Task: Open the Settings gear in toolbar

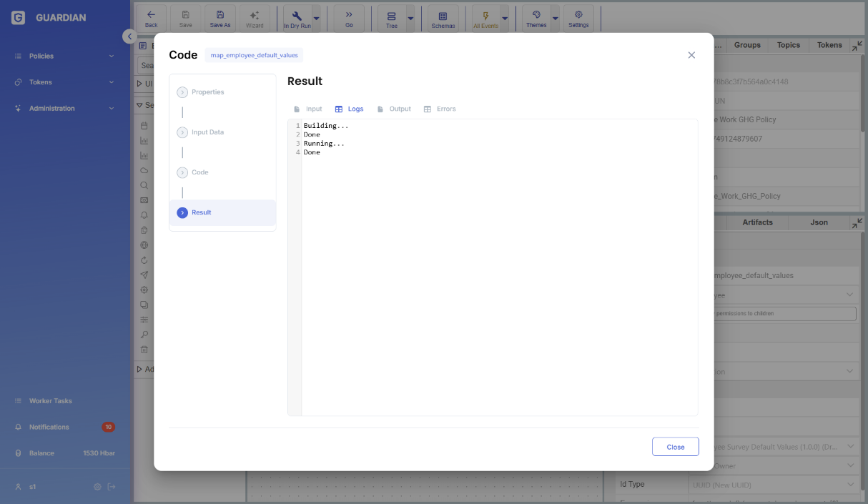Action: pos(578,19)
